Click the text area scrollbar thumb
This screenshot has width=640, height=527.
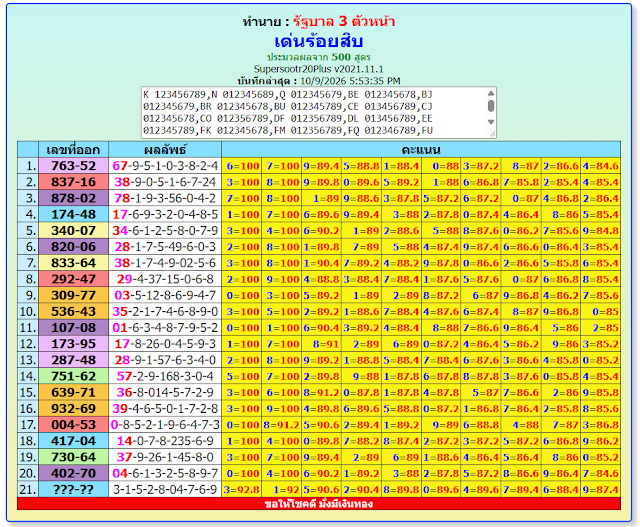(x=491, y=106)
